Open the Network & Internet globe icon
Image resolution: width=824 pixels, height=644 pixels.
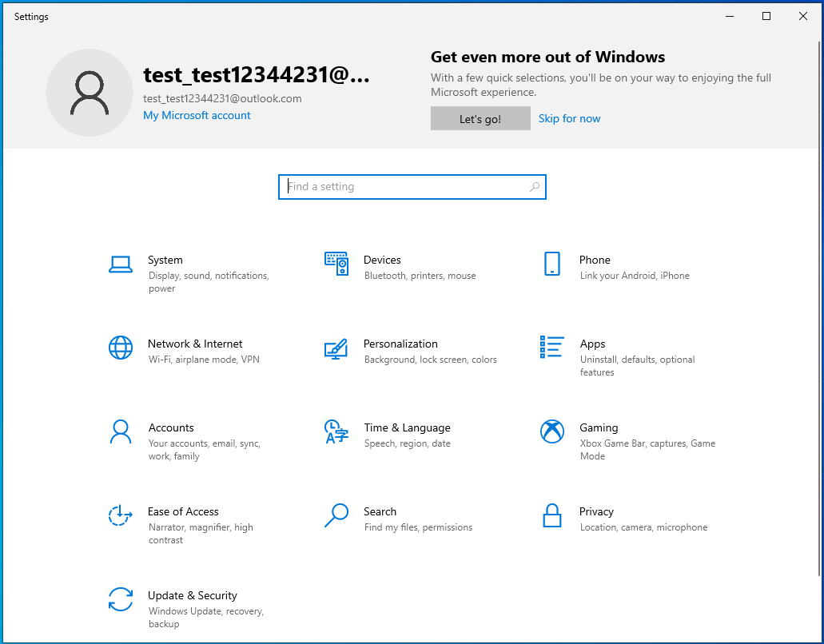pos(121,348)
